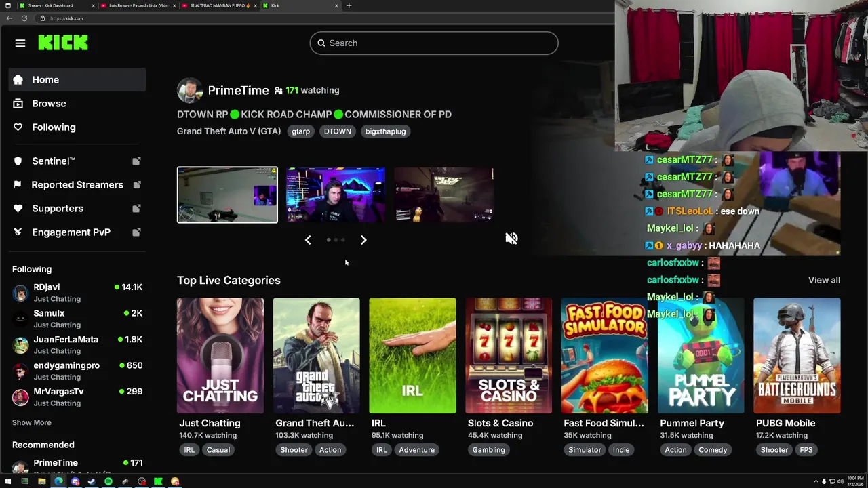Select Gambling tag under Slots & Casino
The width and height of the screenshot is (868, 488).
489,450
